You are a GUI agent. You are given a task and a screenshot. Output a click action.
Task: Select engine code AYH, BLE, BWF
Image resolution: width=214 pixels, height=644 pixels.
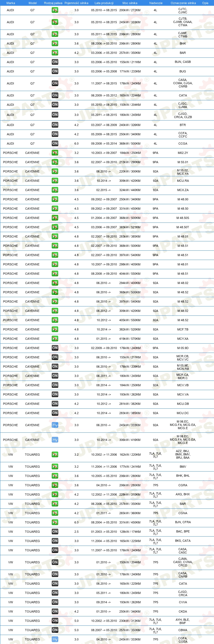(183, 621)
